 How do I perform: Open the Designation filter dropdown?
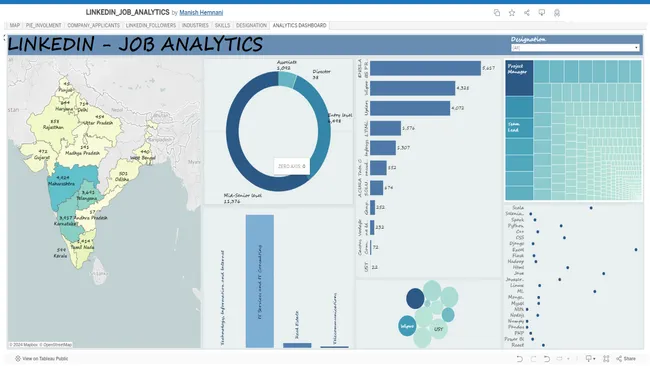tap(575, 48)
